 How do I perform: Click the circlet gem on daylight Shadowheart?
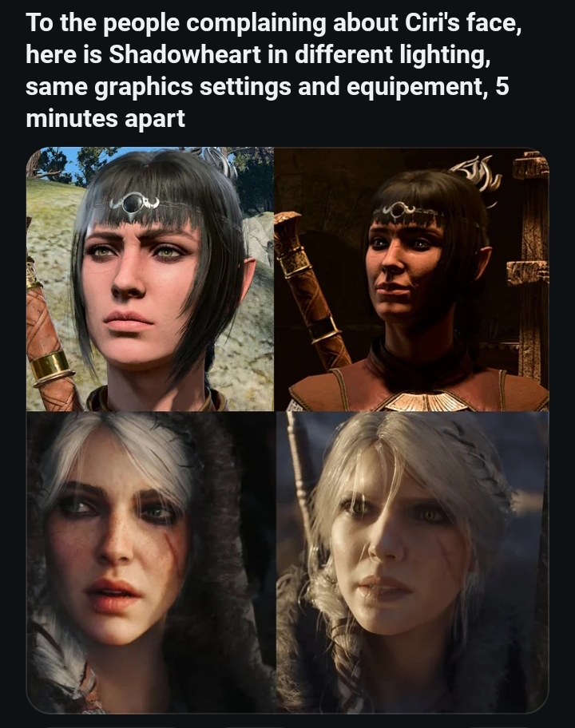134,203
